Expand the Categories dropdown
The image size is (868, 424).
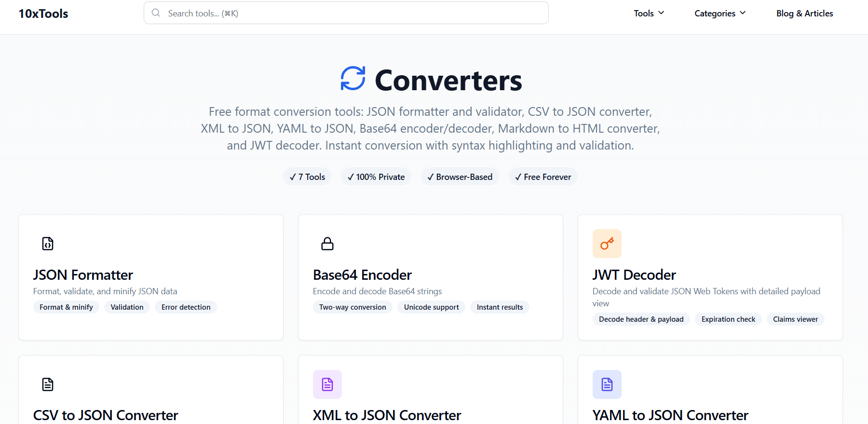click(720, 14)
